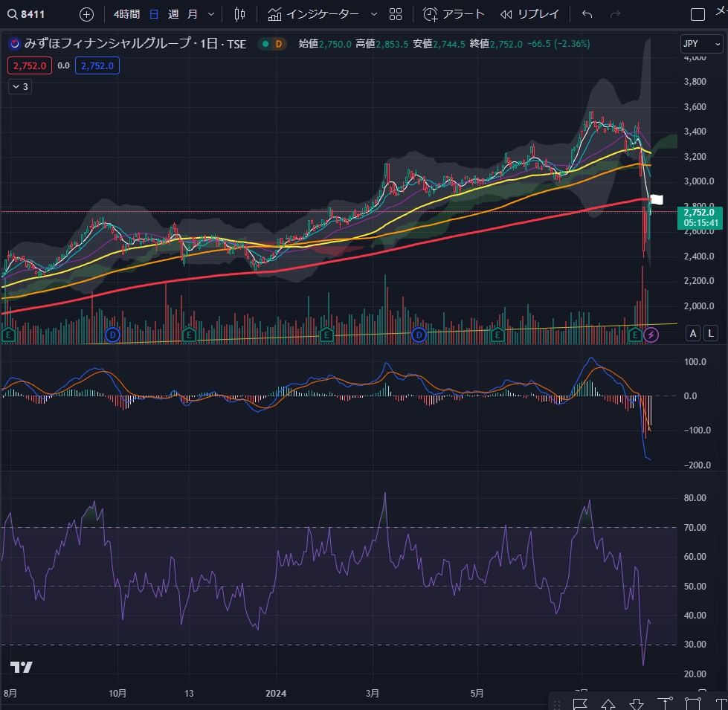Click the −200.0 MACD scale label
Viewport: 728px width, 710px height.
698,465
